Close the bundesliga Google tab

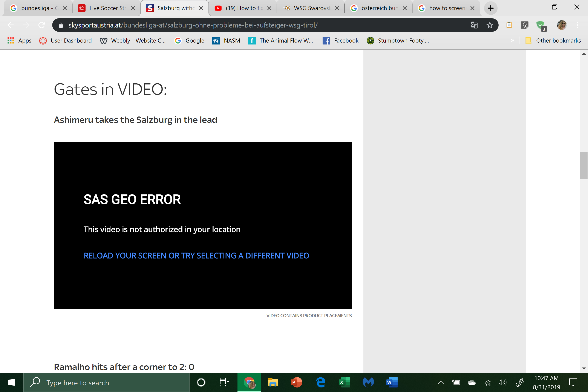click(65, 8)
